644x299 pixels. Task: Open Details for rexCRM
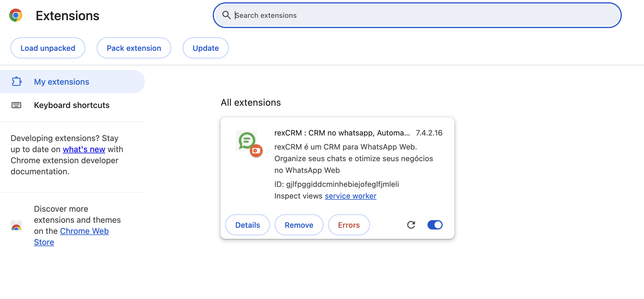(x=247, y=225)
